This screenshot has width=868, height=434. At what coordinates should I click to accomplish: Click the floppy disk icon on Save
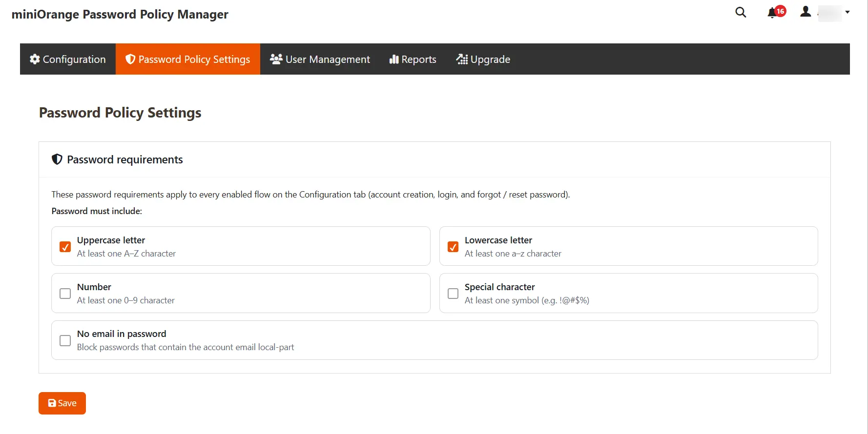(52, 403)
